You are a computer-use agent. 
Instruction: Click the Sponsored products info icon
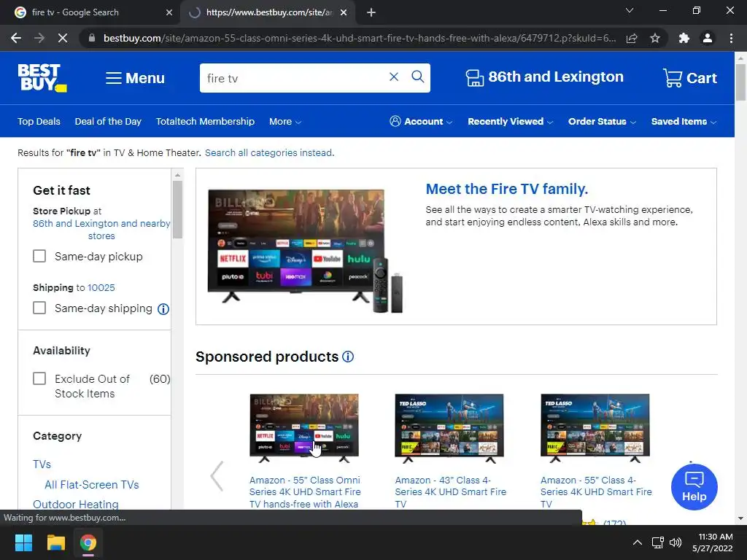click(348, 357)
